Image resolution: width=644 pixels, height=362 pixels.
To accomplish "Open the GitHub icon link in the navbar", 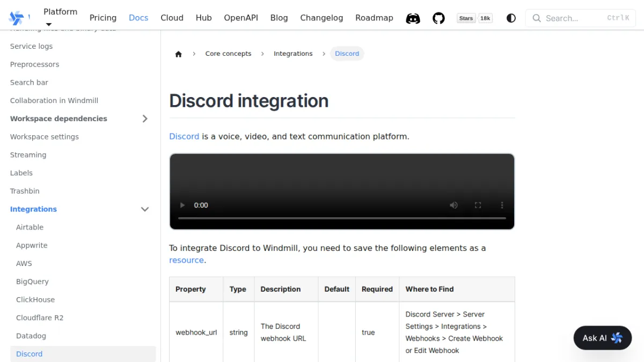I will (439, 18).
